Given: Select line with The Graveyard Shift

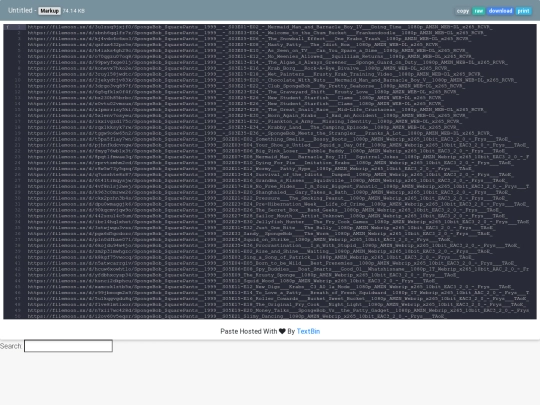Looking at the screenshot, I should click(243, 92).
